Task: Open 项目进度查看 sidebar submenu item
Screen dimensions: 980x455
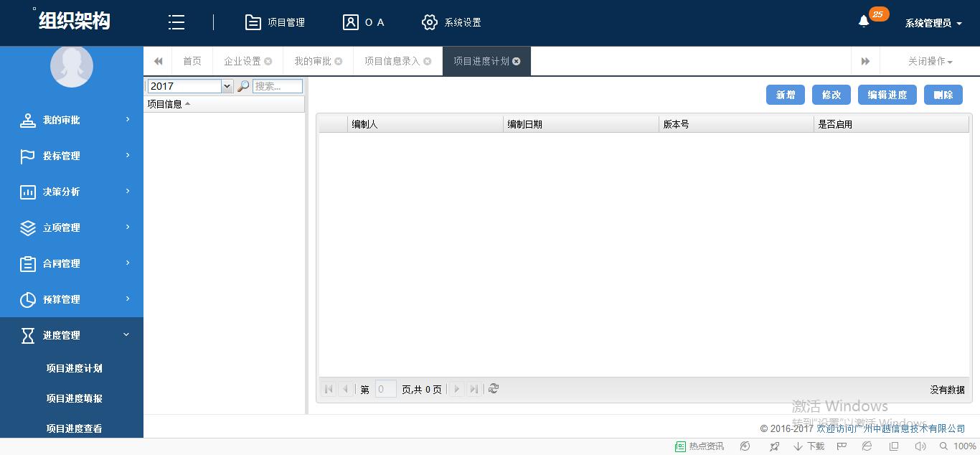Action: [75, 428]
